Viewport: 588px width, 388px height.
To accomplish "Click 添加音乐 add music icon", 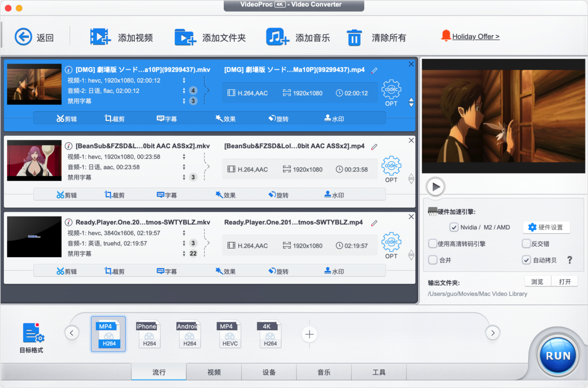I will [x=277, y=37].
